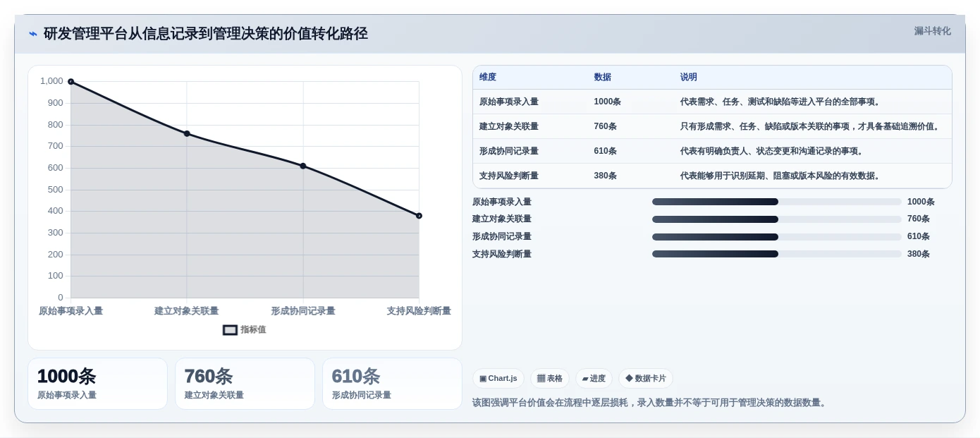The image size is (980, 438).
Task: Click y-axis label 500
Action: [x=55, y=190]
